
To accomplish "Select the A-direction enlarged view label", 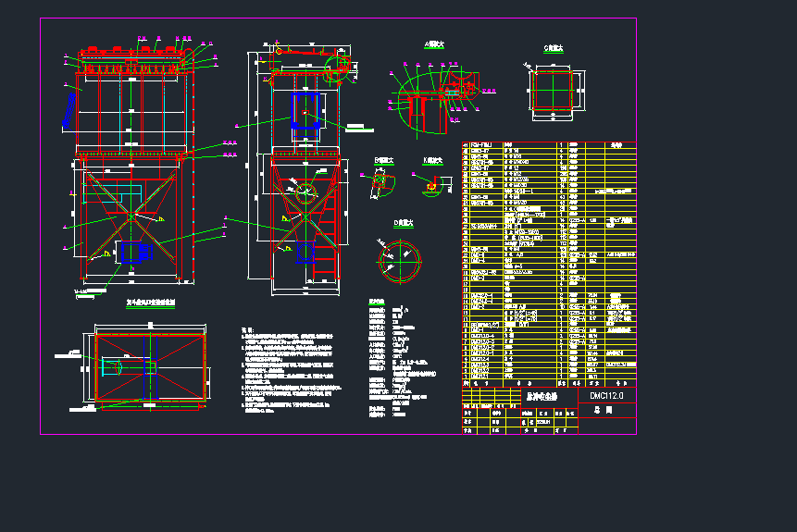I will coord(433,44).
